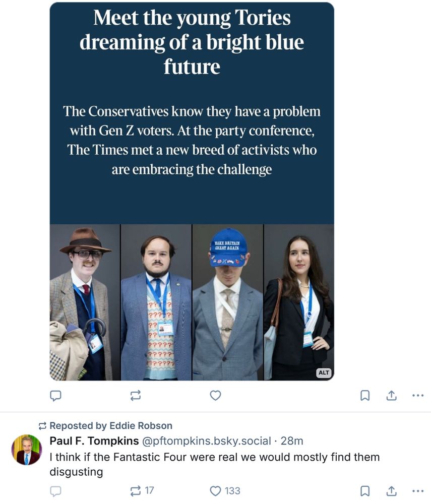Like the Tories article post

click(x=215, y=395)
